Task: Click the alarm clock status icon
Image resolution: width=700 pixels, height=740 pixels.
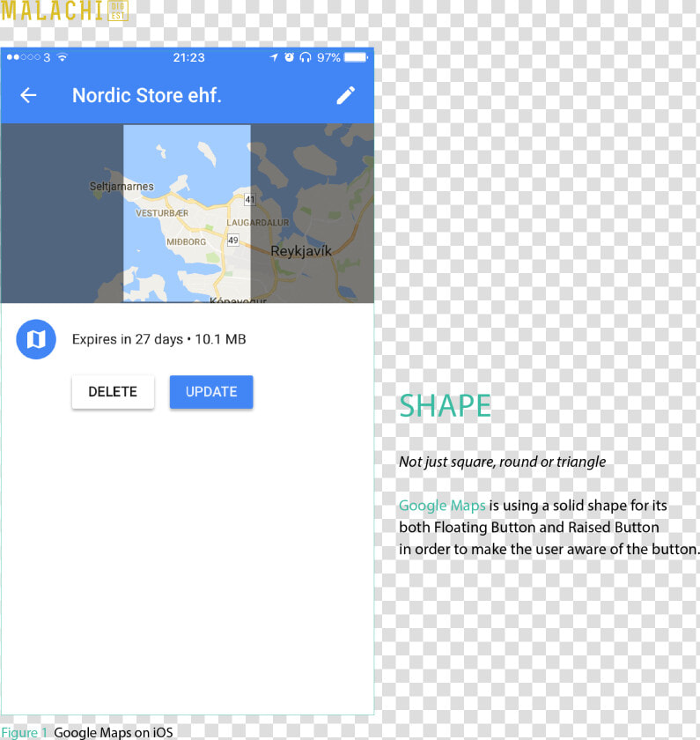Action: 289,57
